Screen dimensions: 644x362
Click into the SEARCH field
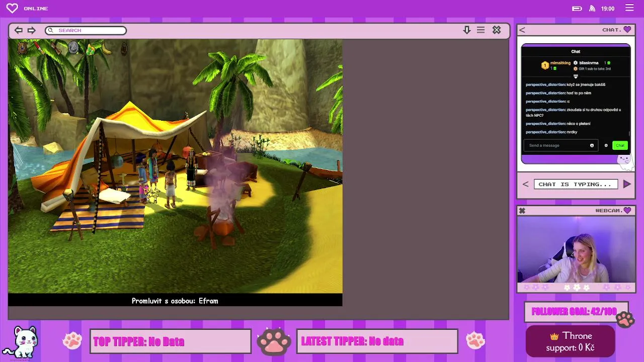(x=86, y=30)
